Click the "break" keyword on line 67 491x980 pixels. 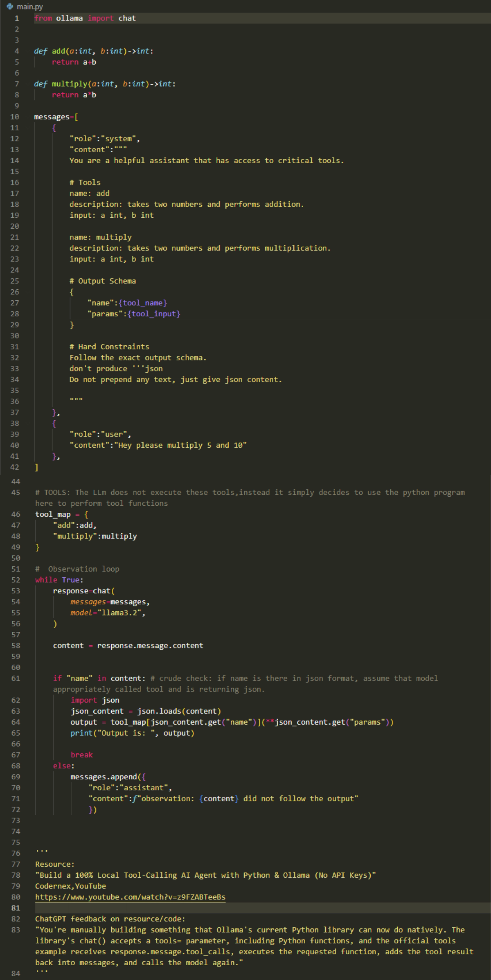pyautogui.click(x=81, y=755)
